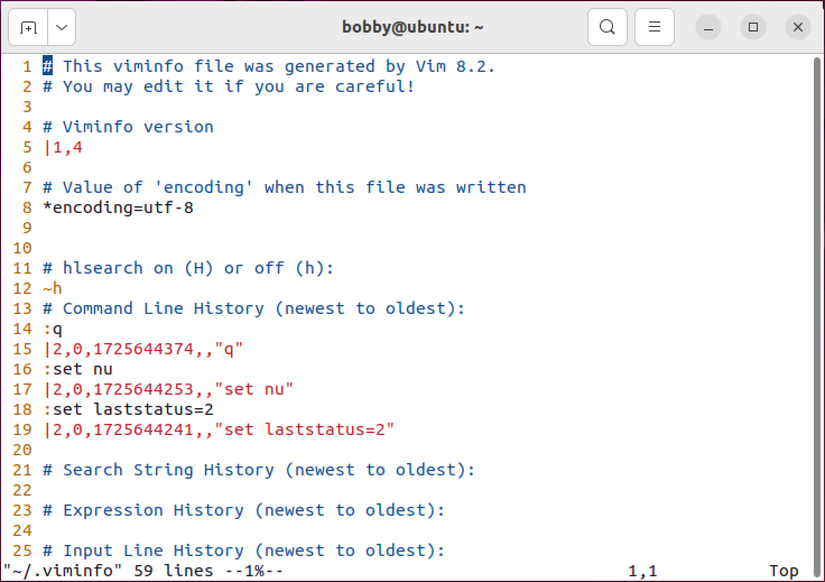The image size is (825, 582).
Task: Click the set laststatus=2 command line
Action: point(130,408)
